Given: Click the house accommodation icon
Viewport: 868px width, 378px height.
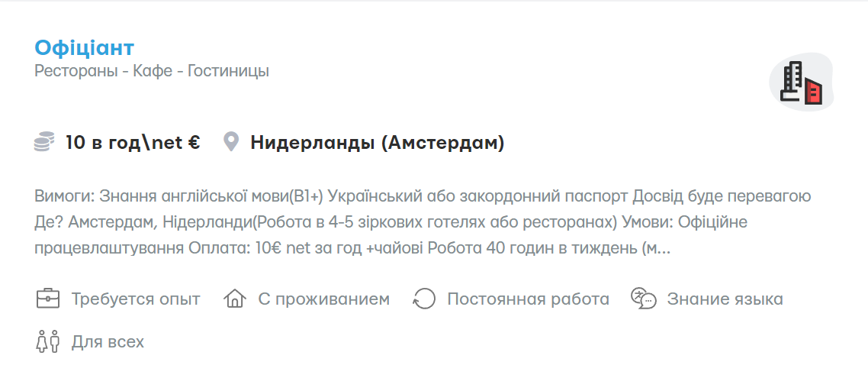Looking at the screenshot, I should click(234, 299).
